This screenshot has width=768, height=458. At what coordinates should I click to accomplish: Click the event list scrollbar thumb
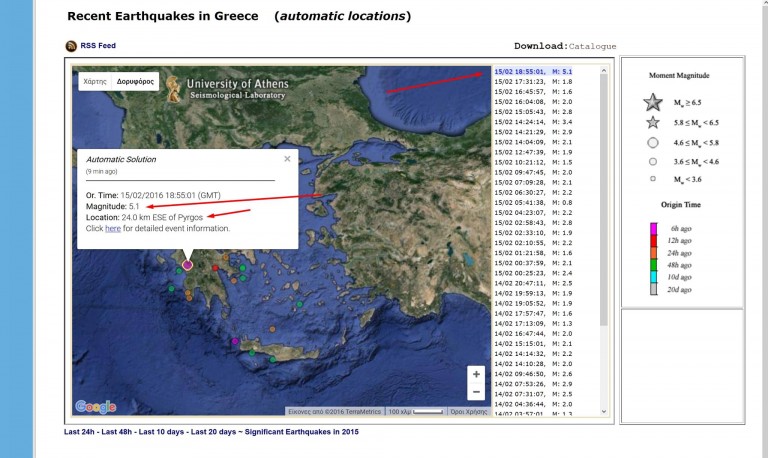(604, 200)
